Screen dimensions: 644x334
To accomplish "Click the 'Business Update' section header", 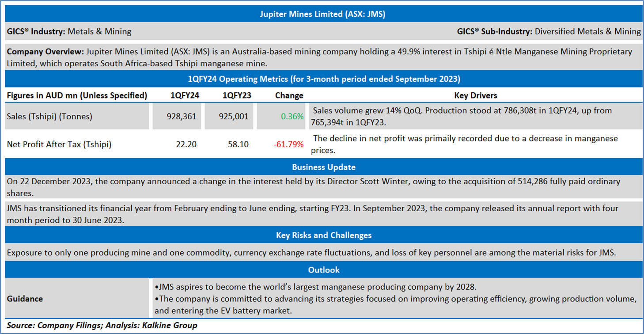I will tap(324, 167).
